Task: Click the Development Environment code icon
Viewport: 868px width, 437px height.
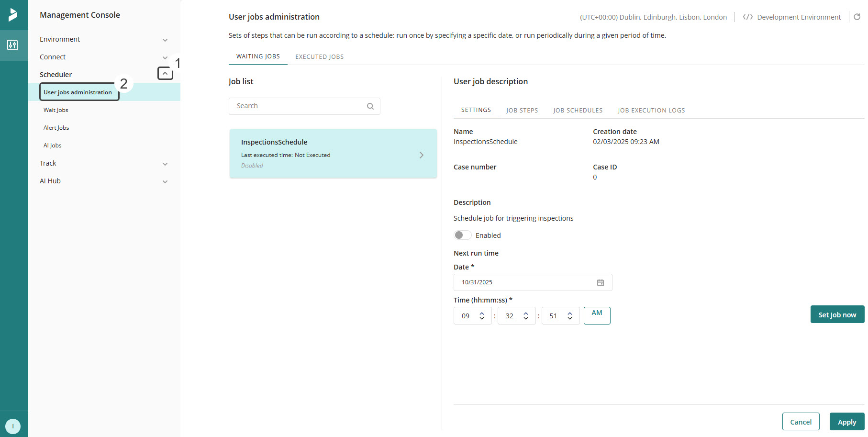Action: [748, 17]
